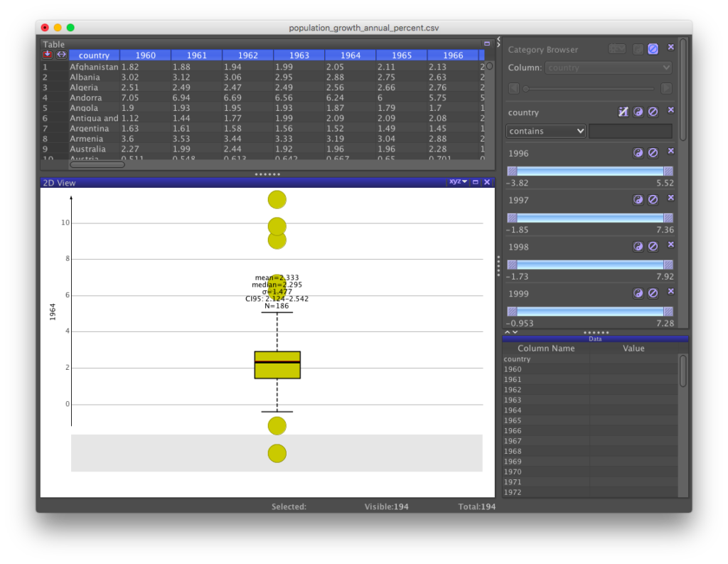Open the contains filter dropdown
728x564 pixels.
(545, 131)
